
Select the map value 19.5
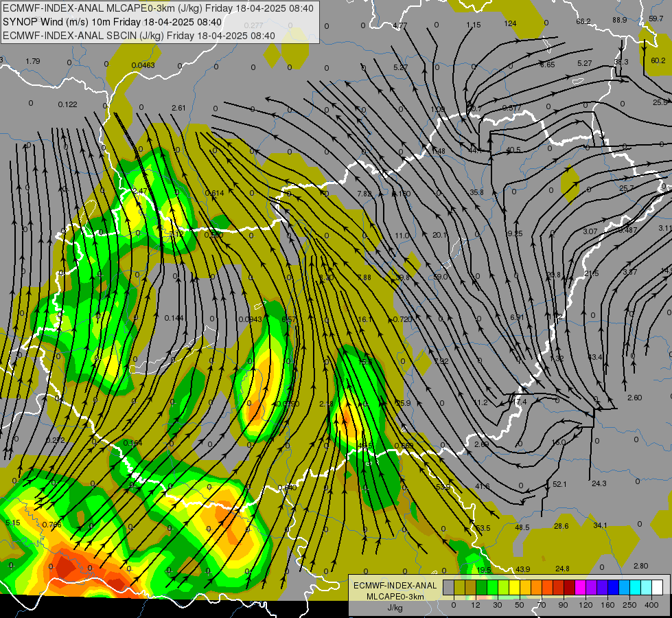tap(483, 569)
